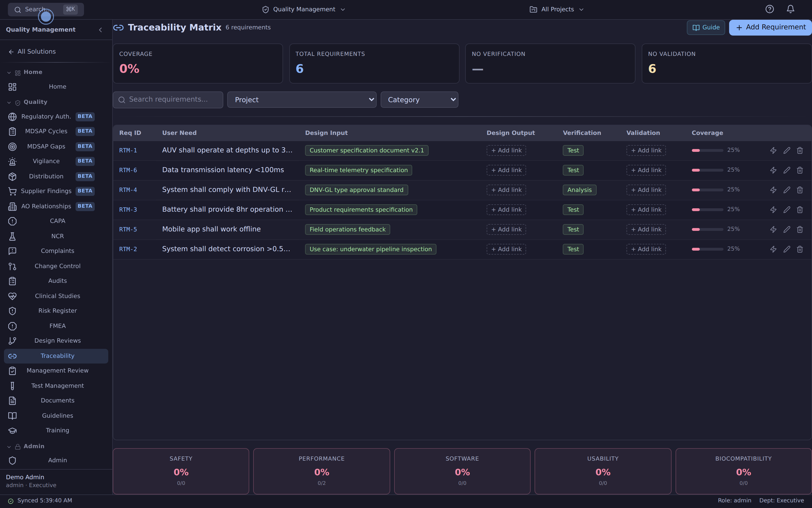Image resolution: width=812 pixels, height=508 pixels.
Task: Click the Supplier Findings cart icon
Action: coord(12,191)
